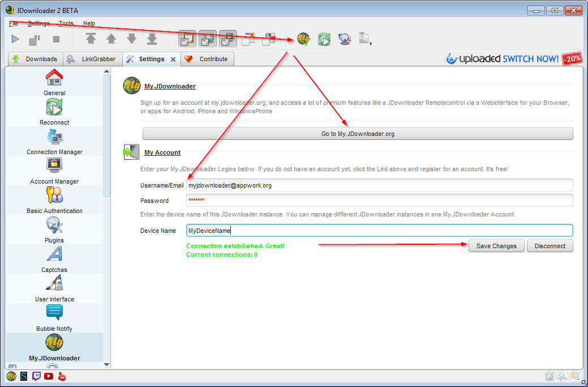This screenshot has height=387, width=588.
Task: Click the Save Changes button
Action: [496, 245]
